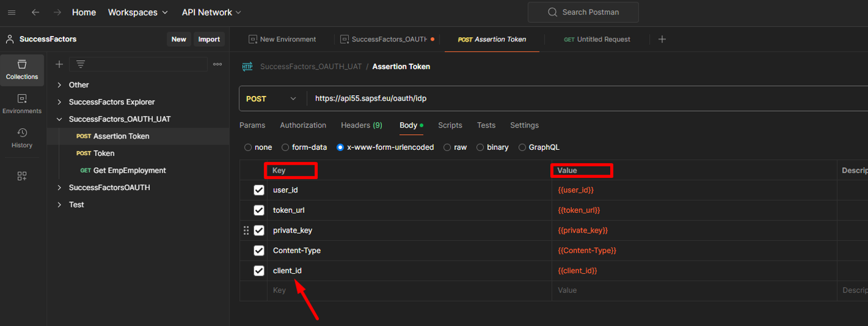Open the request Settings tab
The height and width of the screenshot is (326, 868).
(x=525, y=125)
